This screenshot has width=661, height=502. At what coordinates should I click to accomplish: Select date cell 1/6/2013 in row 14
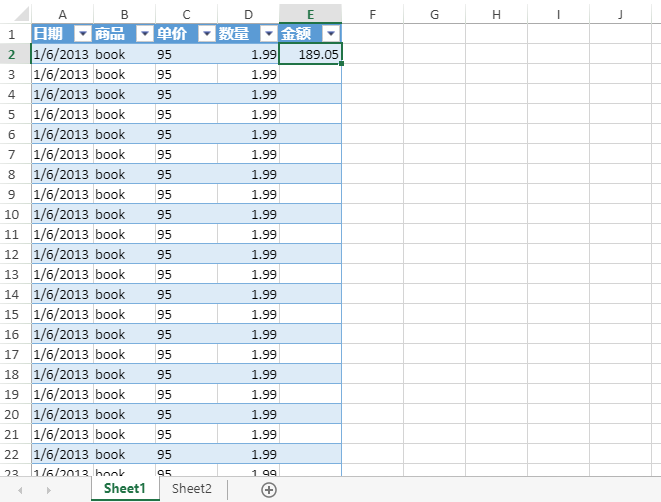[62, 294]
